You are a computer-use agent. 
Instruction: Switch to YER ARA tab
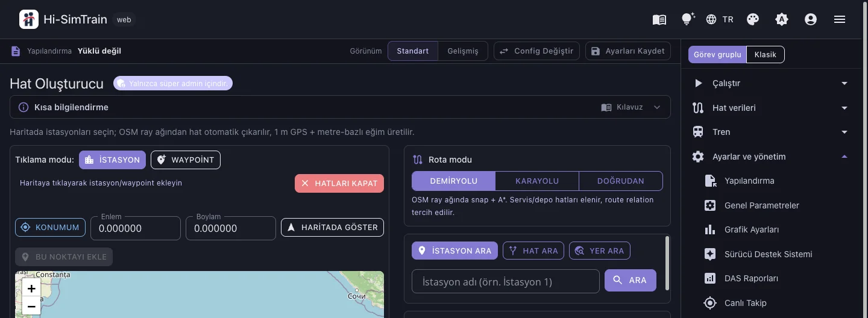click(x=600, y=251)
